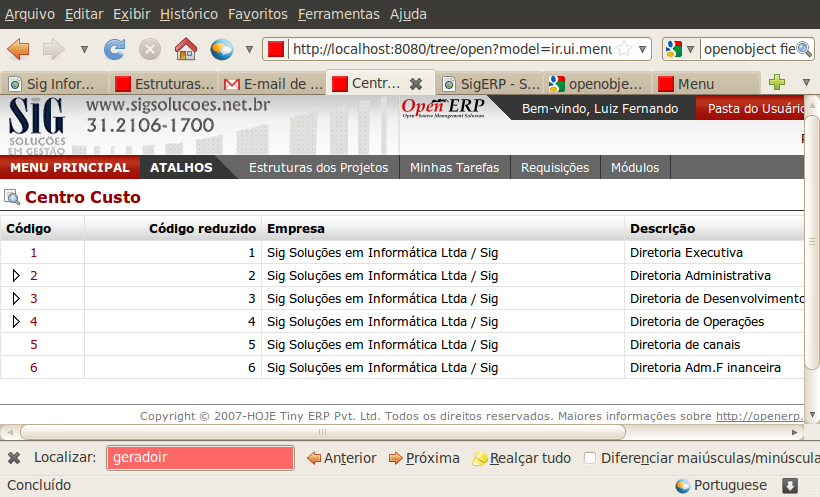This screenshot has height=497, width=820.
Task: Open the back/forward history dropdown
Action: pos(84,50)
